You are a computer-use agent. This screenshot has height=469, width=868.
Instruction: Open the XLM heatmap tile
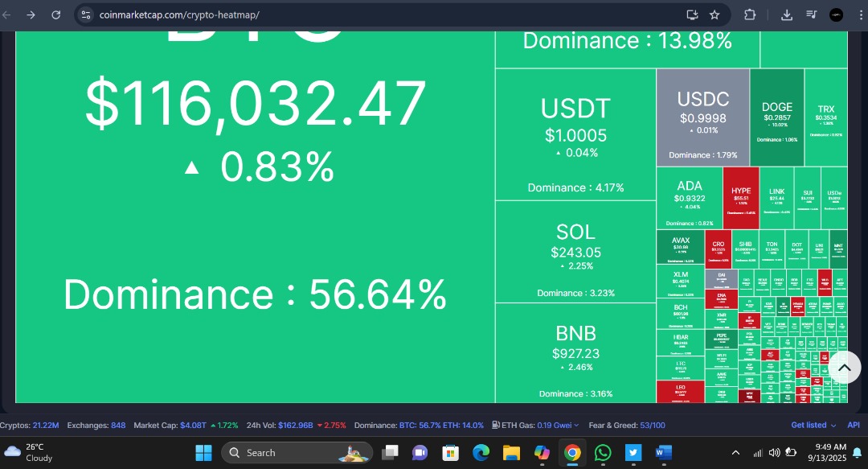(681, 281)
